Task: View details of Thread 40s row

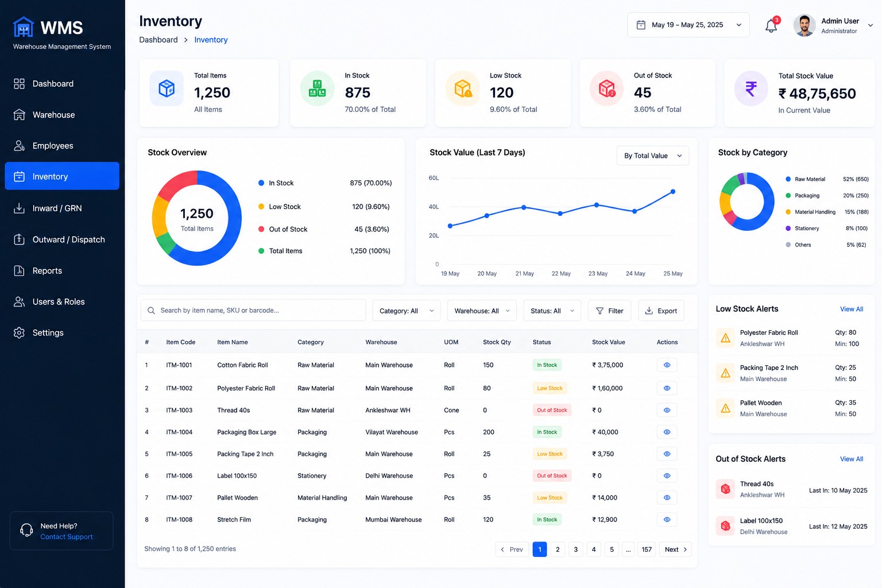Action: tap(667, 410)
